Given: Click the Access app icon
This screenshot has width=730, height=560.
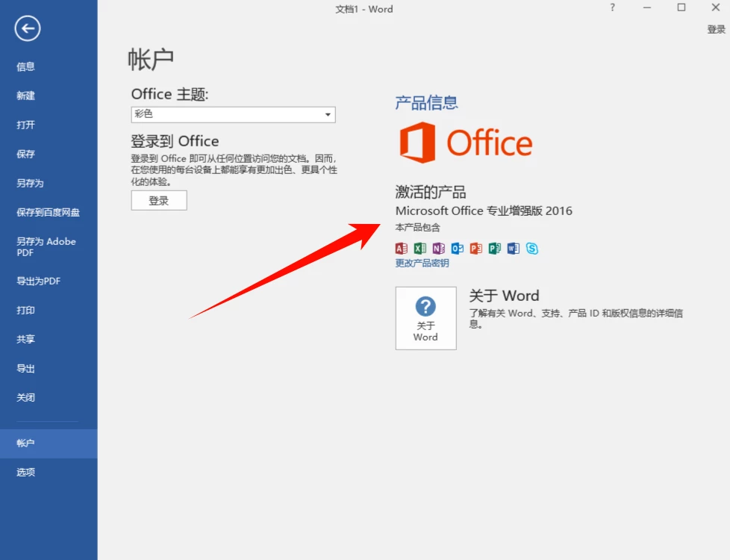Looking at the screenshot, I should [x=402, y=249].
